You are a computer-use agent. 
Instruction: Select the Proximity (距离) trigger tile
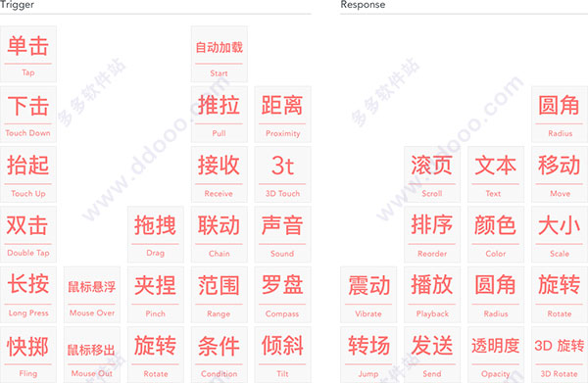tap(283, 115)
